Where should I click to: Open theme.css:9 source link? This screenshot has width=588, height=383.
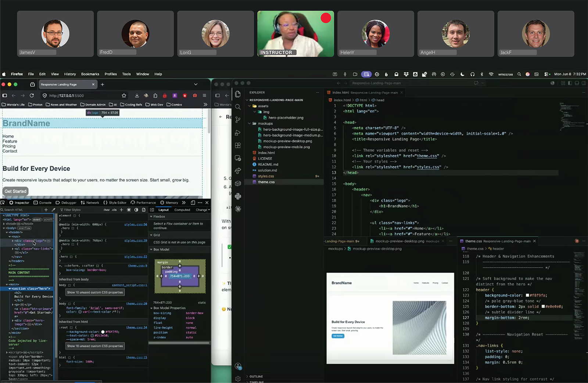click(x=137, y=266)
